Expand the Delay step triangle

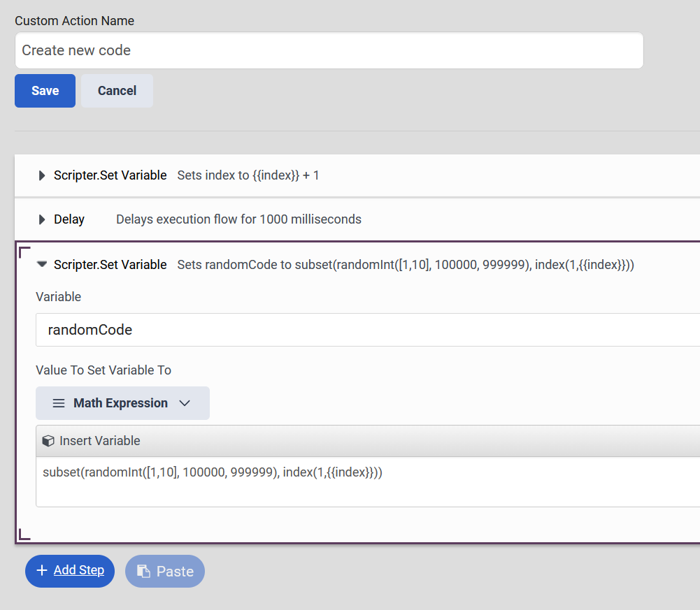[42, 219]
